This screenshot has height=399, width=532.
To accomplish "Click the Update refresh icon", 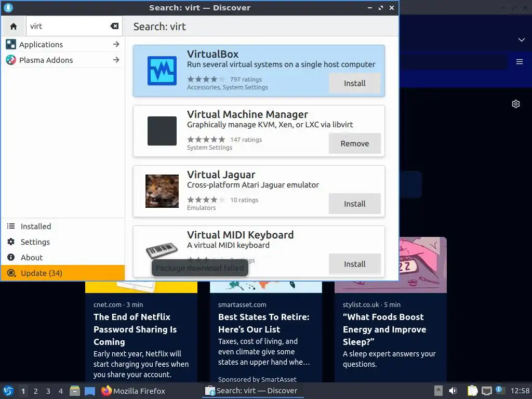I will [x=11, y=273].
